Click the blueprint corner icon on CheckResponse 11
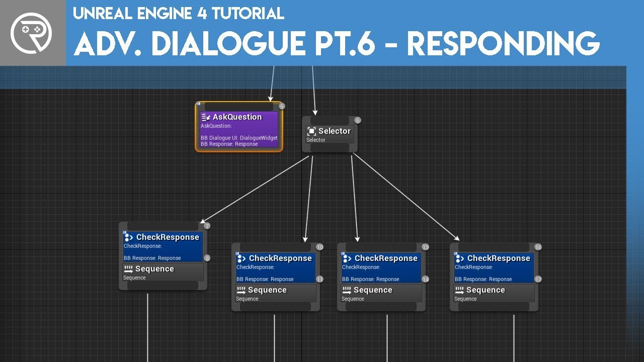The height and width of the screenshot is (362, 644). pyautogui.click(x=237, y=254)
